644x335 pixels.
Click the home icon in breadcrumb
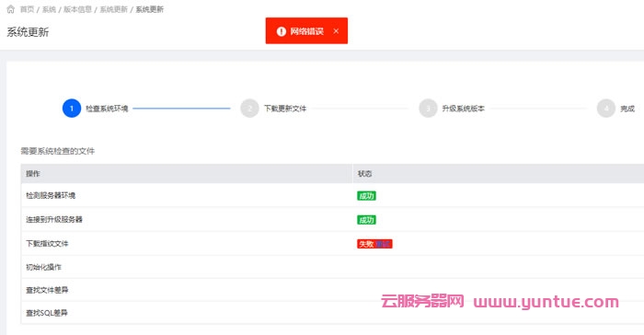[x=11, y=9]
